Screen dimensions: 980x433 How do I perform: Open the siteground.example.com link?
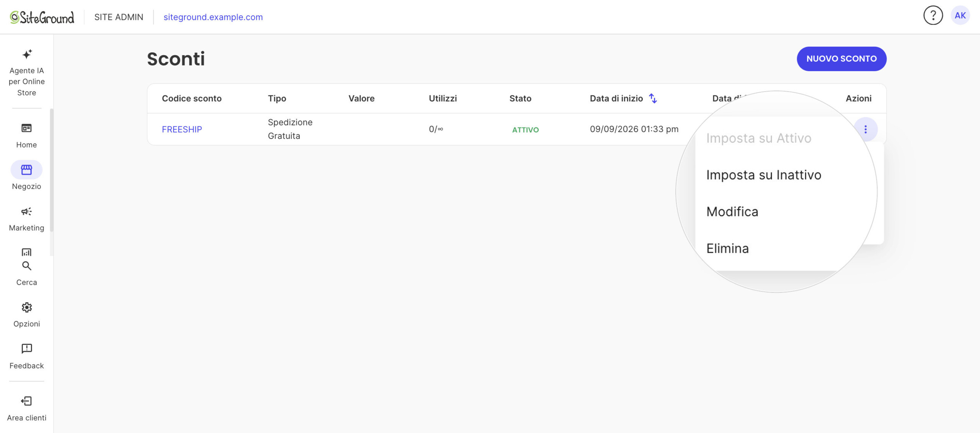click(213, 17)
